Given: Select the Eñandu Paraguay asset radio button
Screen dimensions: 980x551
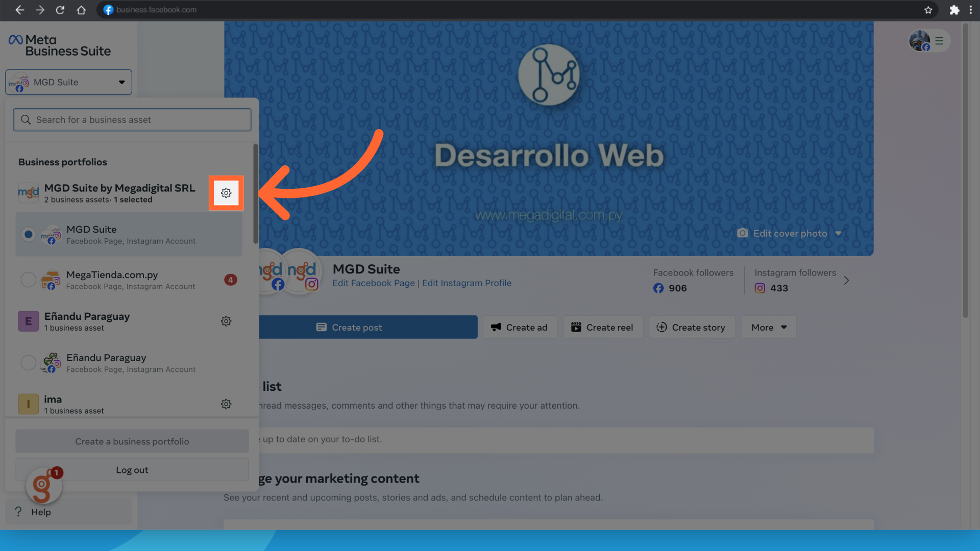Looking at the screenshot, I should coord(29,363).
